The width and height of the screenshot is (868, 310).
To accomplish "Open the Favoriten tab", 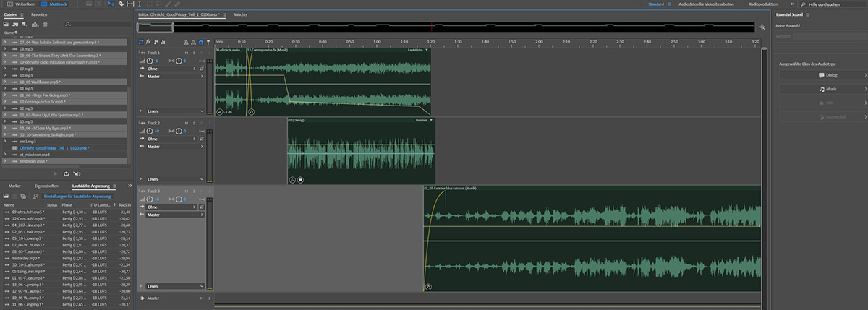I will 39,14.
